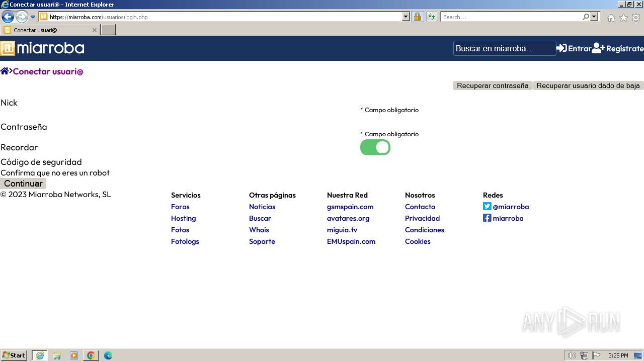Open the Fotos link
This screenshot has width=644, height=362.
(x=180, y=230)
